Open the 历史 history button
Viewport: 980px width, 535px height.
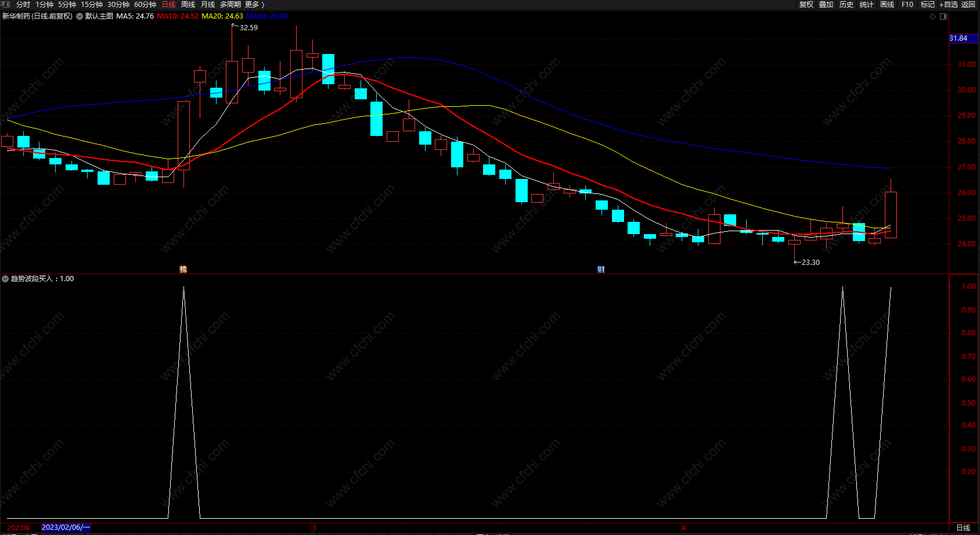click(x=846, y=5)
